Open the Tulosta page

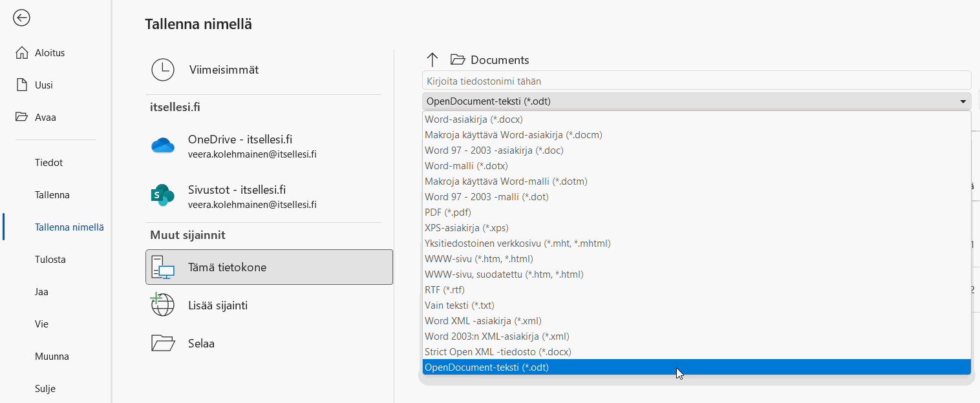click(x=50, y=260)
